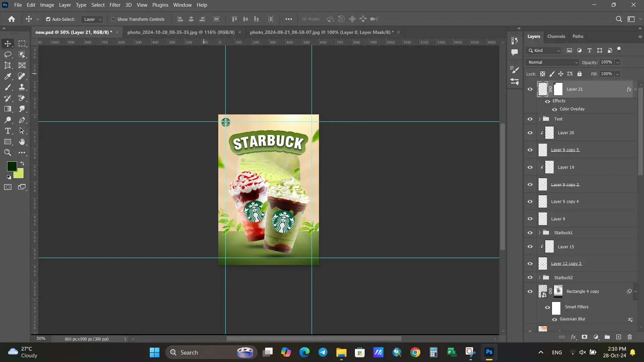Image resolution: width=644 pixels, height=362 pixels.
Task: Open the Filter menu
Action: [115, 5]
